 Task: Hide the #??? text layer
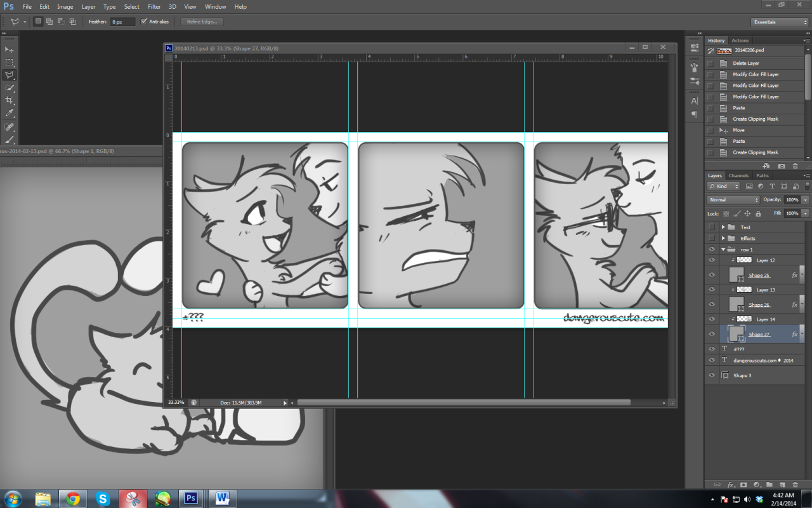(x=712, y=349)
